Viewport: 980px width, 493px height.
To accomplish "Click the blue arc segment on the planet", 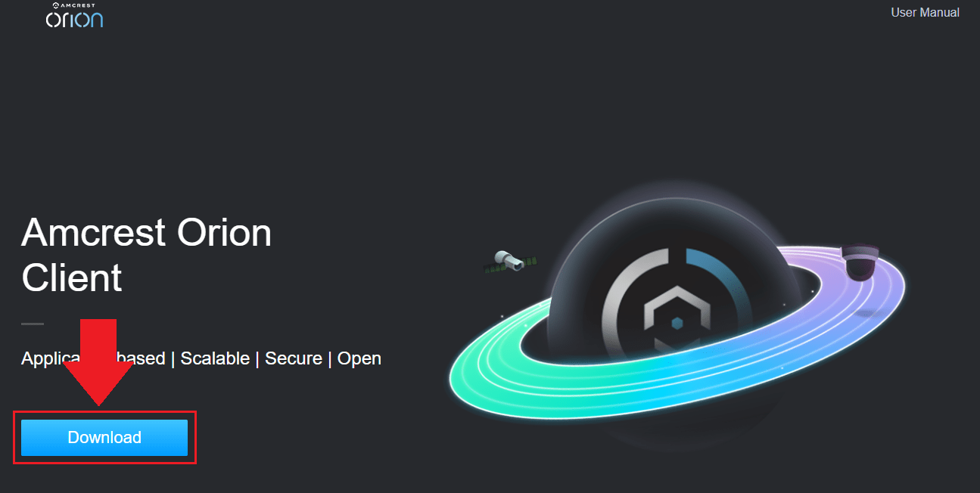I will tap(723, 284).
